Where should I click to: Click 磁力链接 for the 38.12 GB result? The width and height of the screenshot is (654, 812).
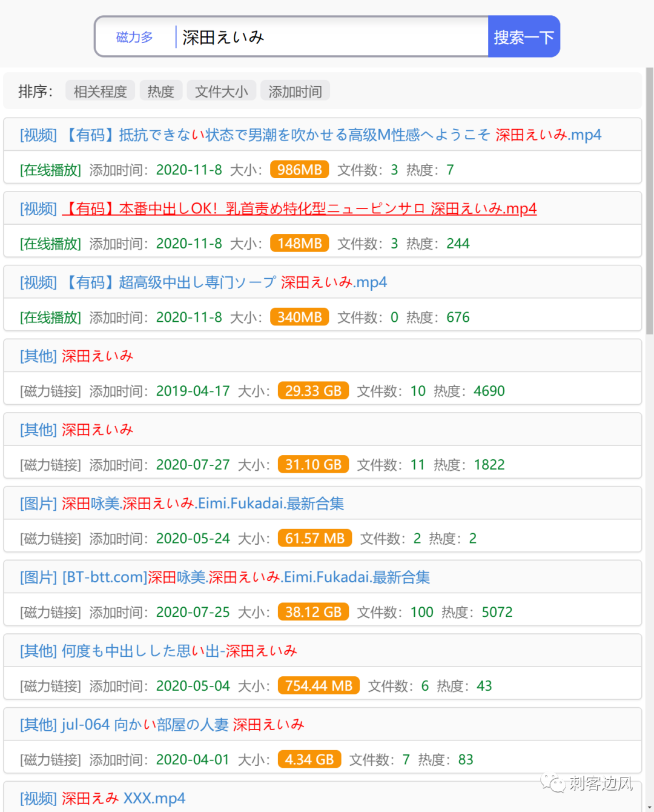coord(50,612)
